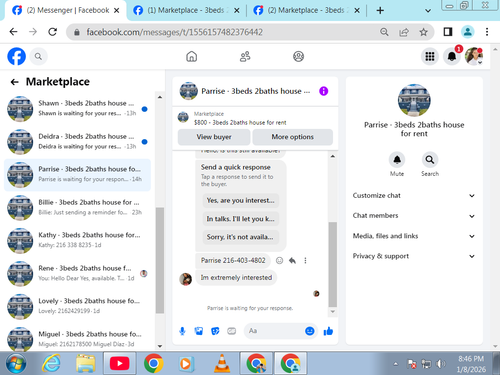Send quick response "Sorry, it's not availa..."
The image size is (500, 375).
(240, 237)
